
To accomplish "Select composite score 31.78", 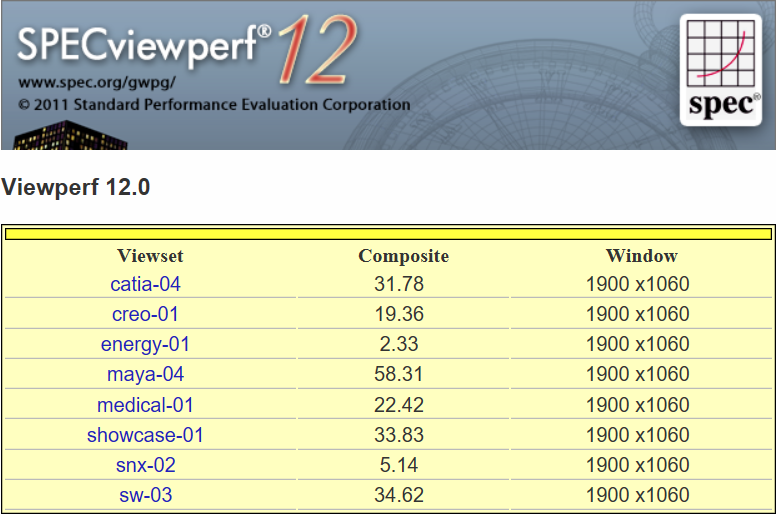I will [x=399, y=284].
